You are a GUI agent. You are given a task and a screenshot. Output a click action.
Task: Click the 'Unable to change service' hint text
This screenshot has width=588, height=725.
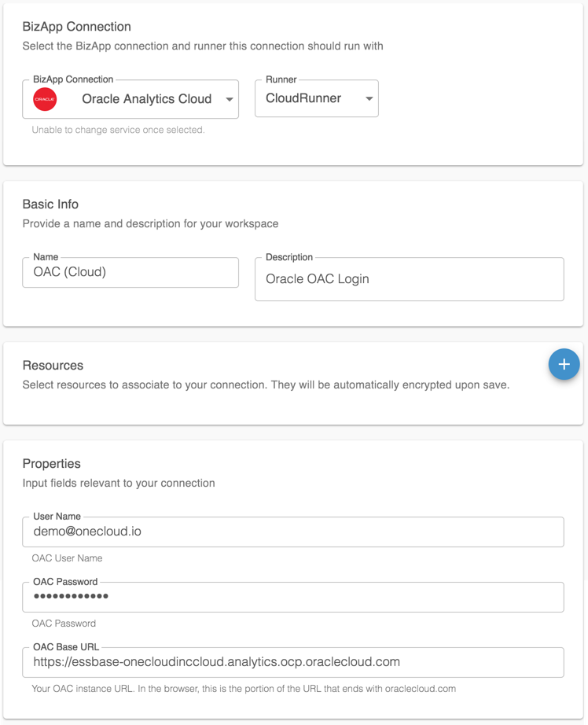[x=118, y=130]
